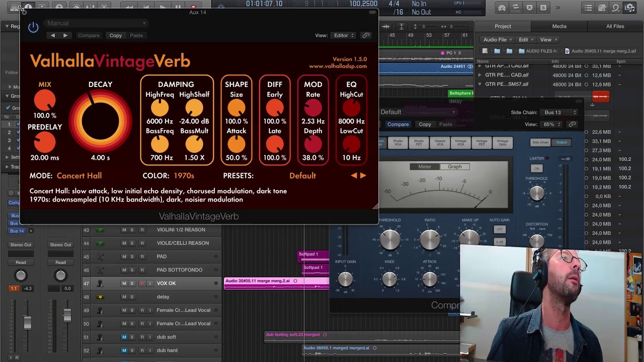Open the Default presets menu in Valhalla

(x=302, y=175)
